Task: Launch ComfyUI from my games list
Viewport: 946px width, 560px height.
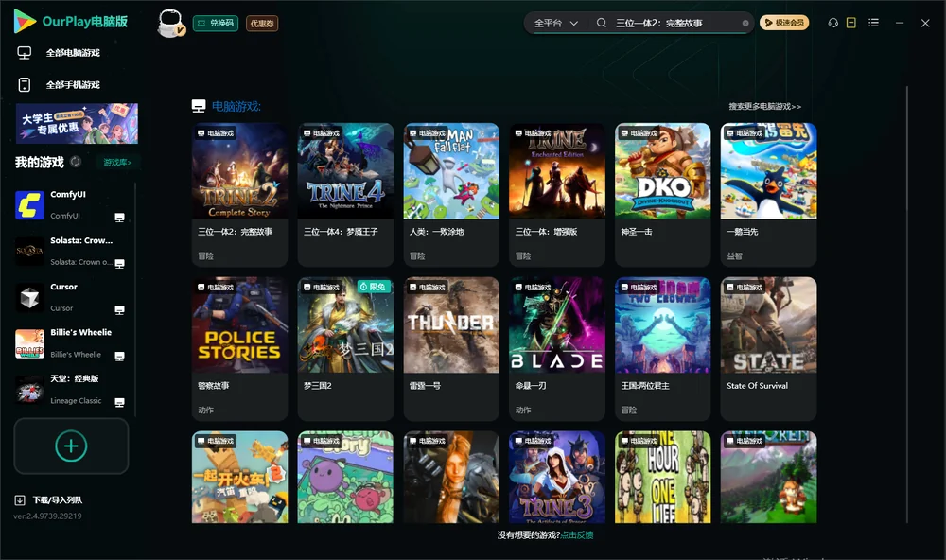Action: pyautogui.click(x=29, y=205)
